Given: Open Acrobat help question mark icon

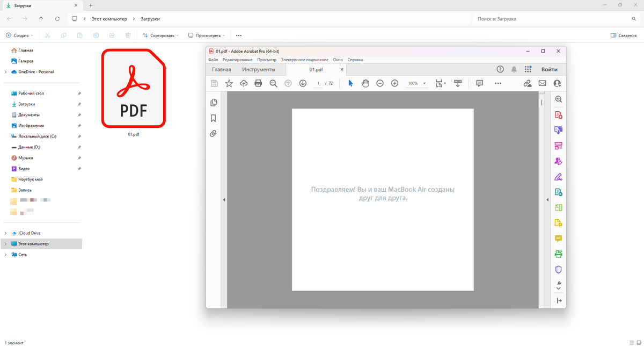Looking at the screenshot, I should [500, 69].
